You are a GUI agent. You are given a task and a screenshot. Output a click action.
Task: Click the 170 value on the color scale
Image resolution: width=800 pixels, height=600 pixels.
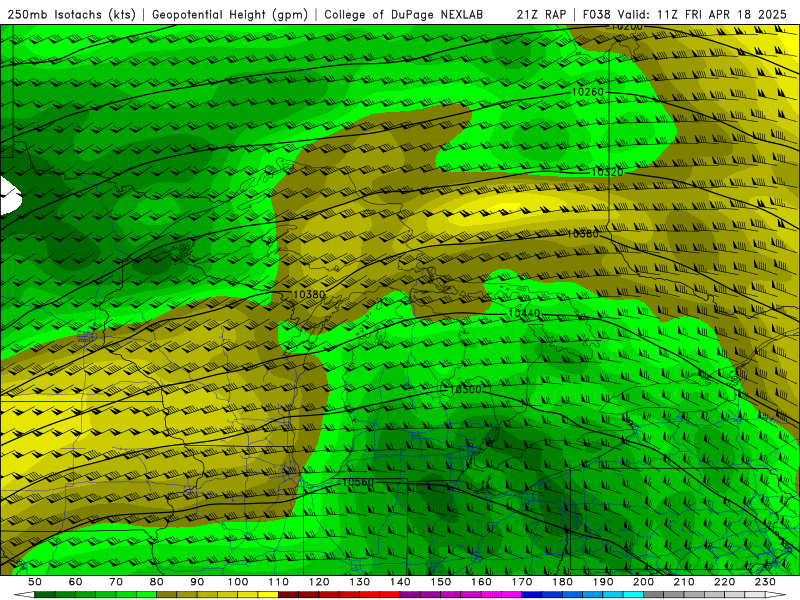(521, 582)
